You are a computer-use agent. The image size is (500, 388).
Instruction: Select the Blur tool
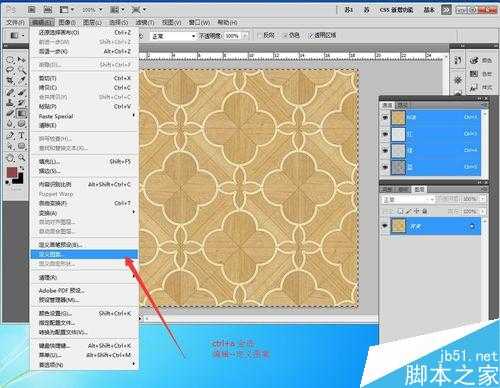click(x=10, y=124)
